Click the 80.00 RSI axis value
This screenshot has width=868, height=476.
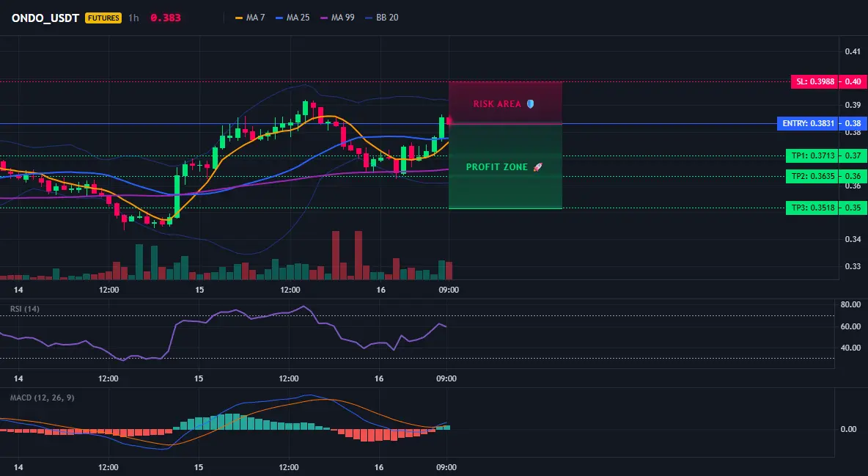coord(850,304)
